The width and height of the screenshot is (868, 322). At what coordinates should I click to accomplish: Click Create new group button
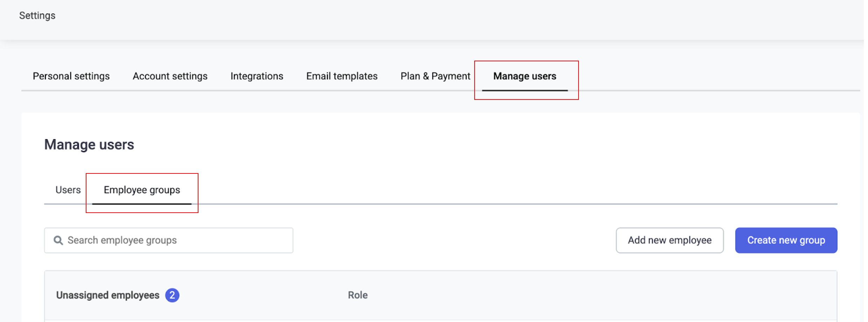(786, 240)
